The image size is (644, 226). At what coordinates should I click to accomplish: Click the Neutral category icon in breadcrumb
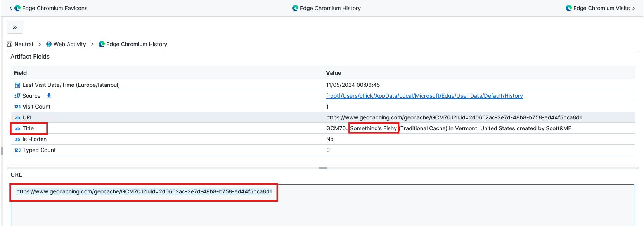[10, 44]
